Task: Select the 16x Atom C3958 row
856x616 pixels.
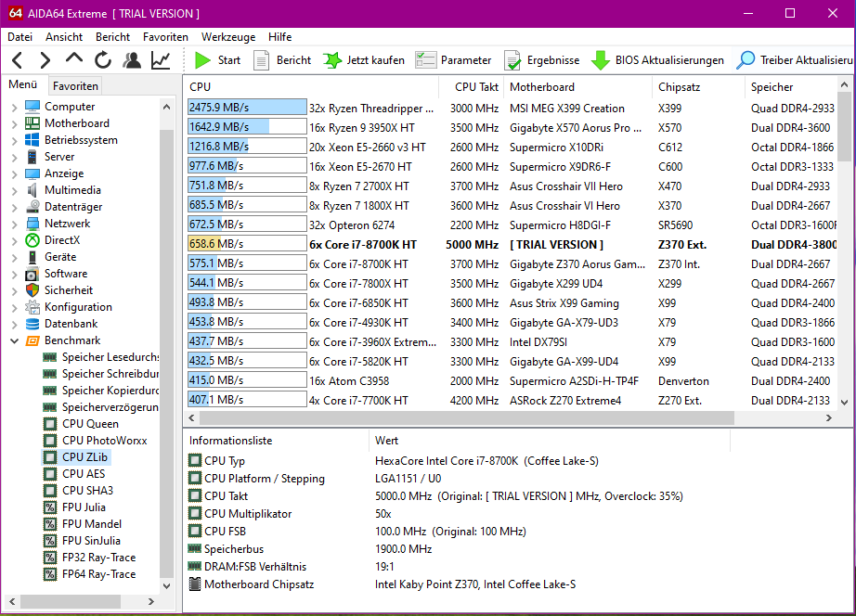Action: tap(512, 381)
